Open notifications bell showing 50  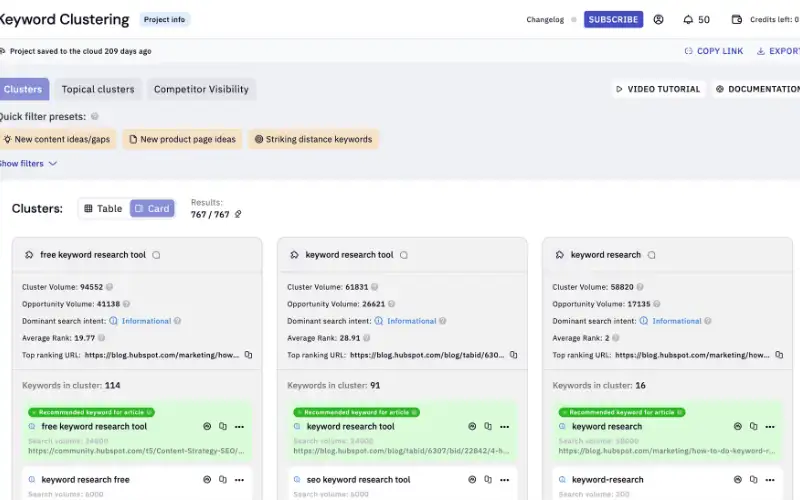click(x=696, y=19)
